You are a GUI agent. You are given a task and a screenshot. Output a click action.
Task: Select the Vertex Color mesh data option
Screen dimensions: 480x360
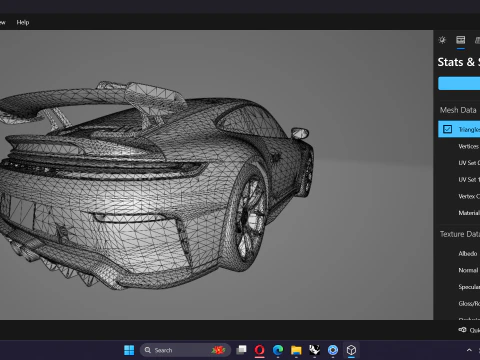point(469,196)
